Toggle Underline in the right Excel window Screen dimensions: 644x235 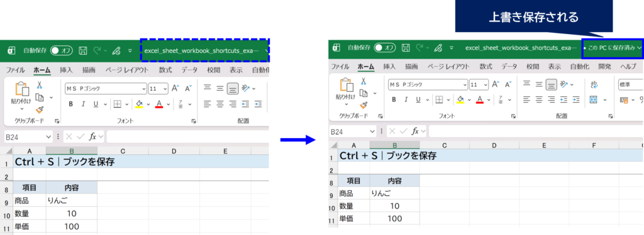[418, 100]
